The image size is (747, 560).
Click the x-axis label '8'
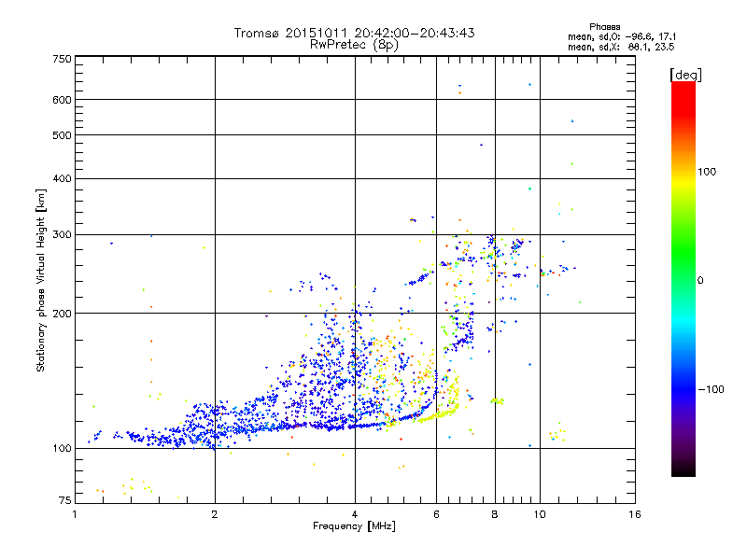pos(495,514)
